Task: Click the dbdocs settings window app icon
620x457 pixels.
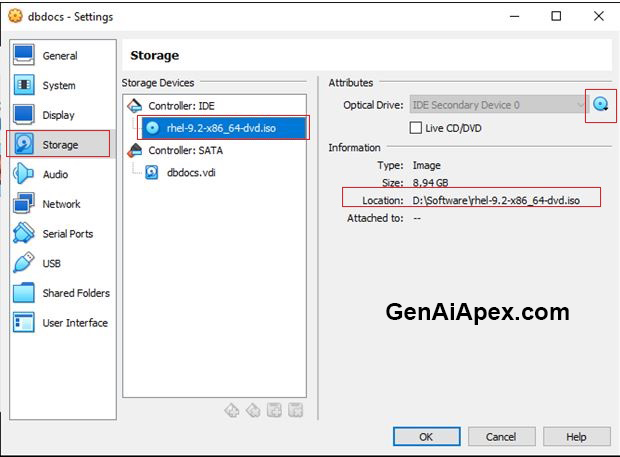Action: pos(15,16)
